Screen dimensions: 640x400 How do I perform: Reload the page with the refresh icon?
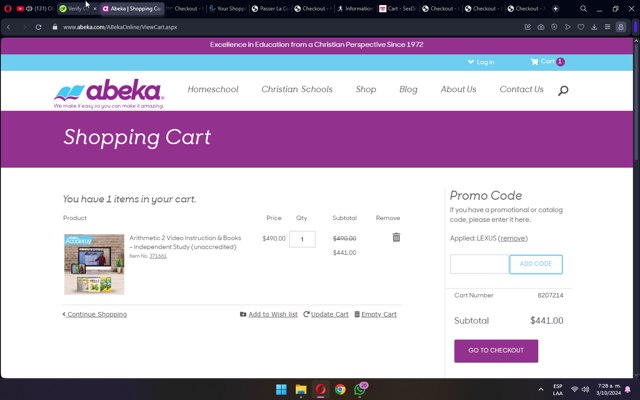(x=38, y=27)
